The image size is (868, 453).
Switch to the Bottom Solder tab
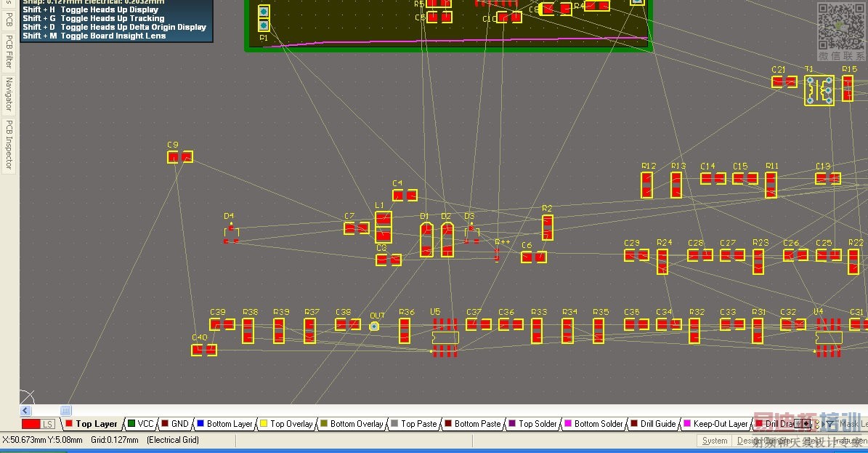tap(593, 424)
